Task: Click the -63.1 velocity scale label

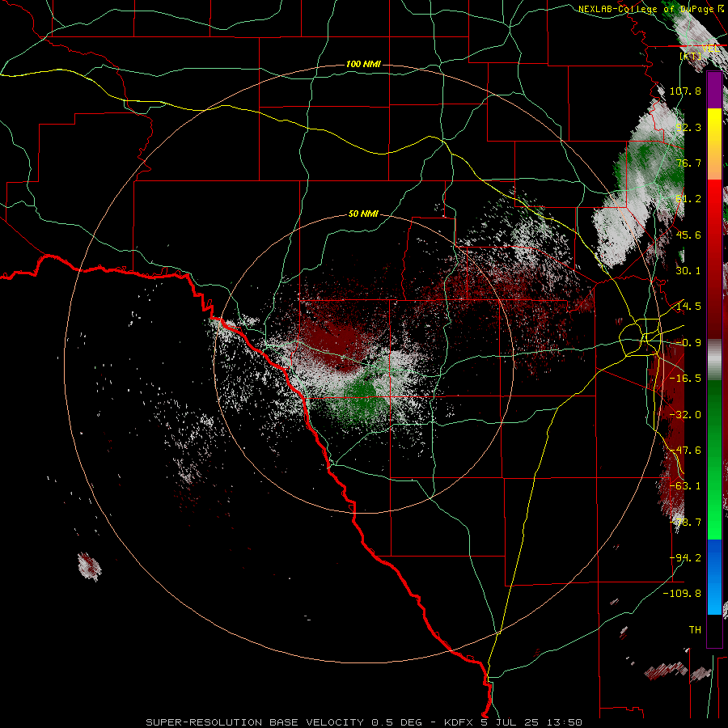Action: pyautogui.click(x=685, y=486)
